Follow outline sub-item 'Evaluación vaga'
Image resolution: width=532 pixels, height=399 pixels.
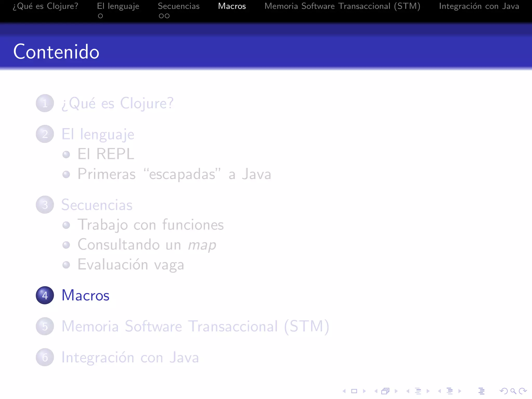coord(131,265)
